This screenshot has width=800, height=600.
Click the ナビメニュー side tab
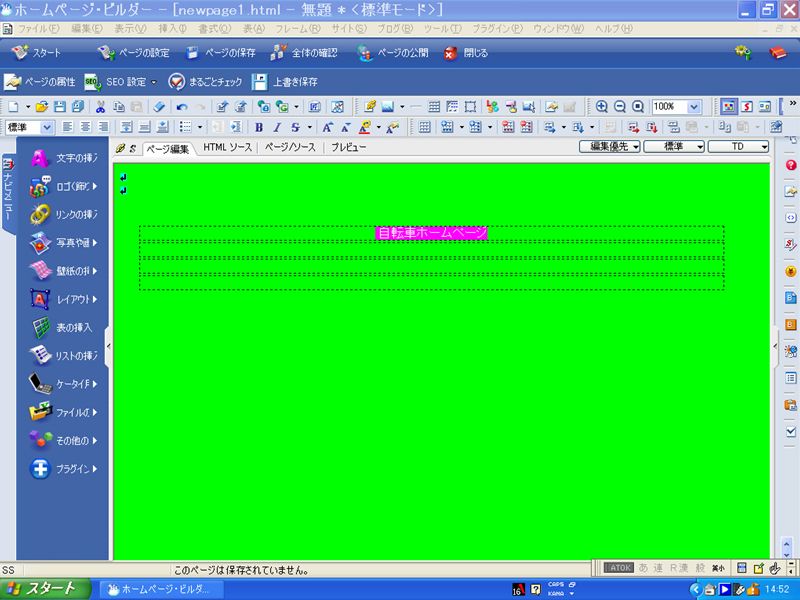coord(8,192)
